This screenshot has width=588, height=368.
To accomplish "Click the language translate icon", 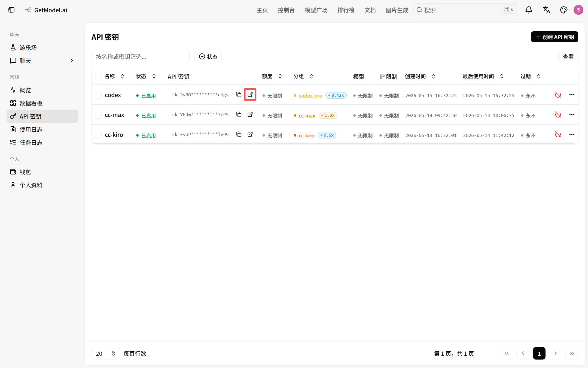I will [x=547, y=10].
